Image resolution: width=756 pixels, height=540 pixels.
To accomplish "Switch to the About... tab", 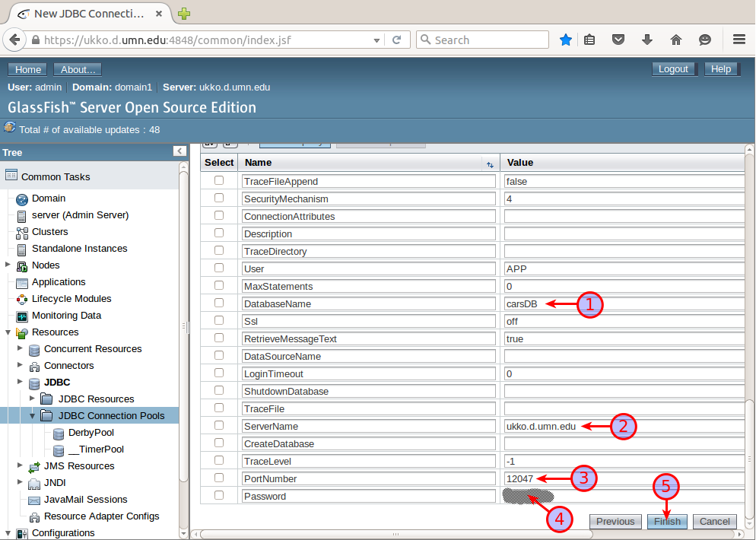I will [77, 69].
